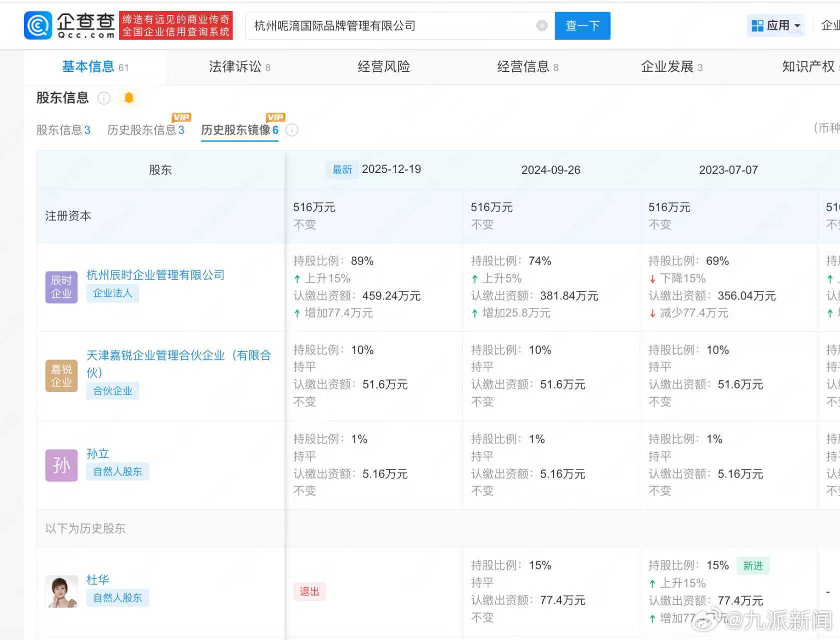
Task: Click the orange bell alert icon
Action: [x=129, y=98]
